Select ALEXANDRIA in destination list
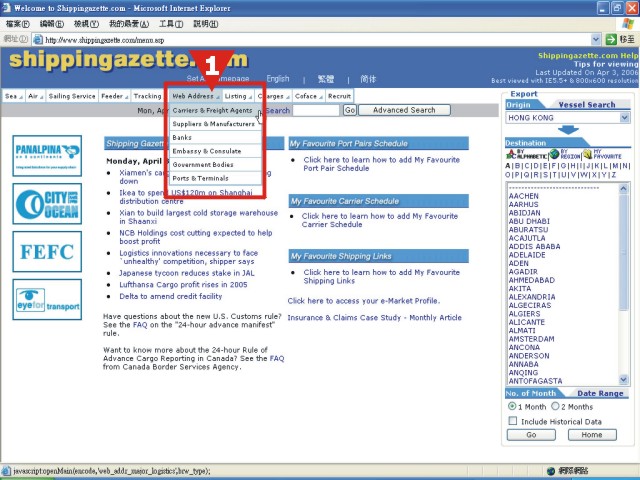Image resolution: width=640 pixels, height=480 pixels. click(532, 297)
